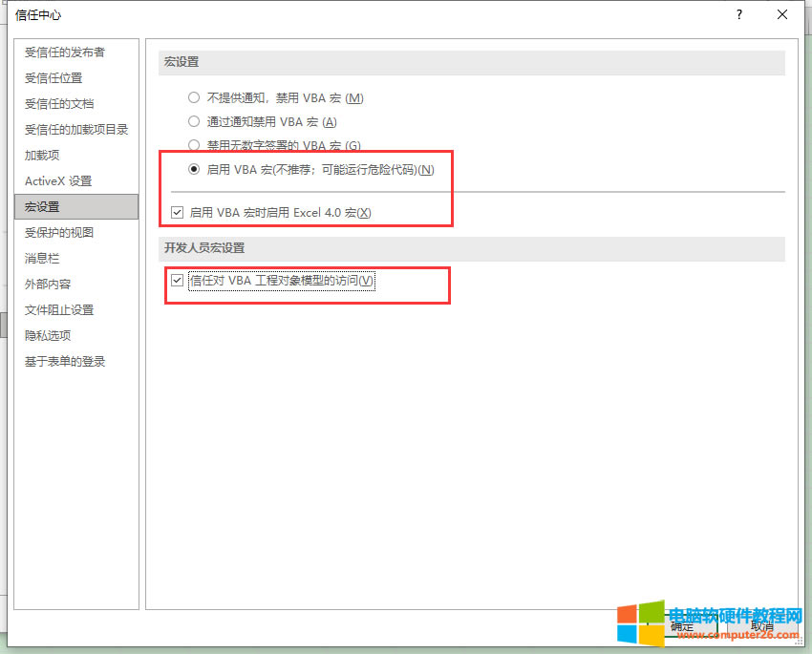Select 隐私选项 in the sidebar

point(48,336)
